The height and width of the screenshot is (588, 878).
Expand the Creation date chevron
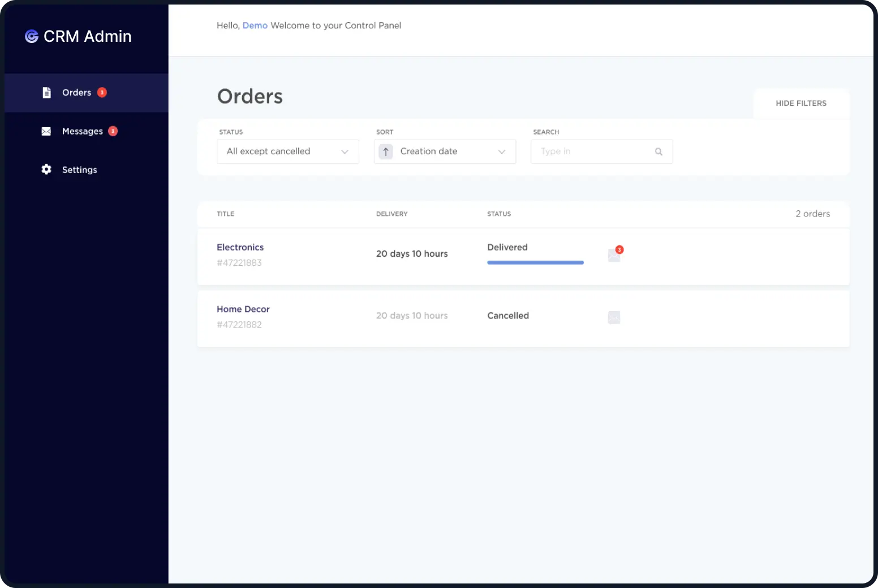[x=502, y=152]
